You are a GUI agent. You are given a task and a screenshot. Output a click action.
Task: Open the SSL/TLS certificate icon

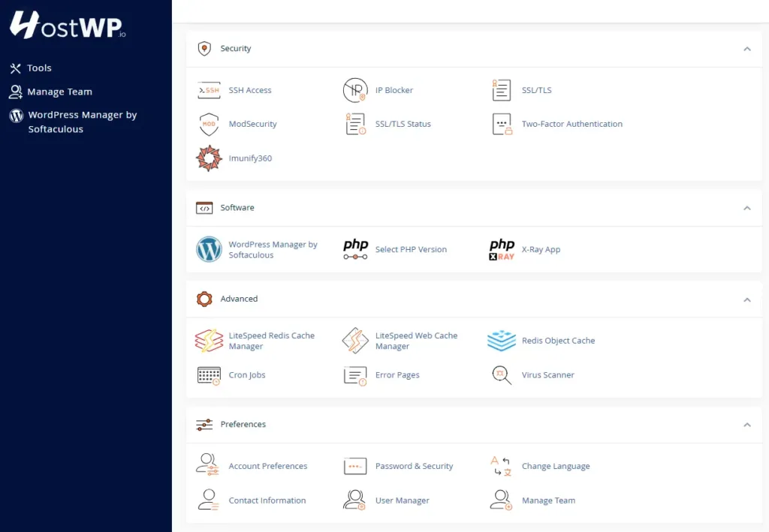pyautogui.click(x=501, y=90)
